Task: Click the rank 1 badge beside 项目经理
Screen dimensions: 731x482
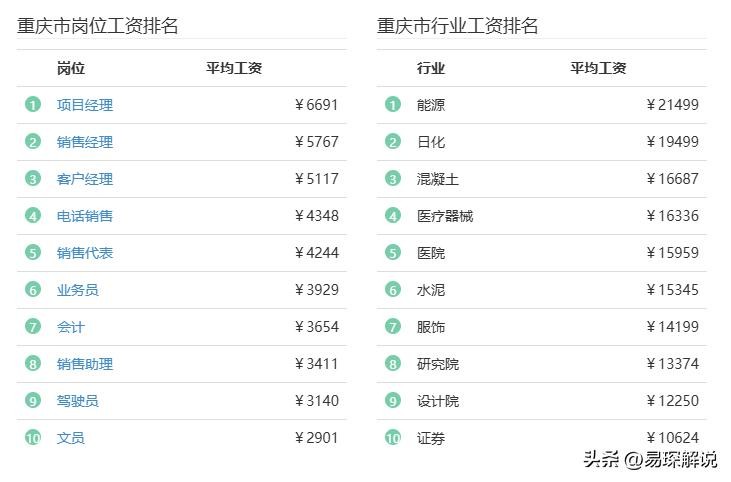Action: click(33, 105)
